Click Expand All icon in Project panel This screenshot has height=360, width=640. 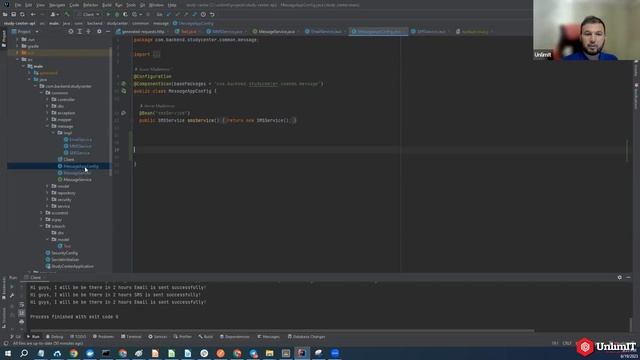(x=80, y=31)
